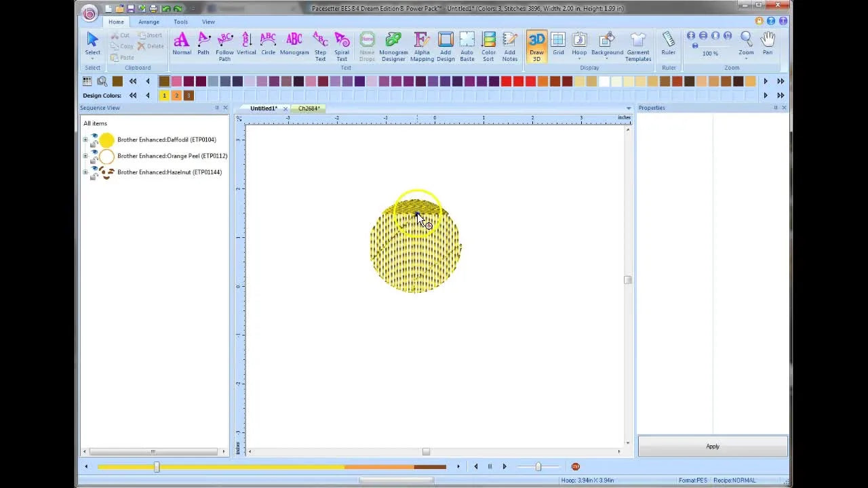Toggle lock on the Orange Peel item
Image resolution: width=868 pixels, height=488 pixels.
click(x=94, y=160)
